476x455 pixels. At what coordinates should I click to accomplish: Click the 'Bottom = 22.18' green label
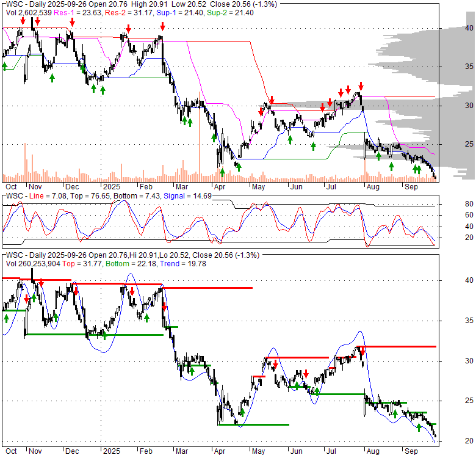coord(131,264)
